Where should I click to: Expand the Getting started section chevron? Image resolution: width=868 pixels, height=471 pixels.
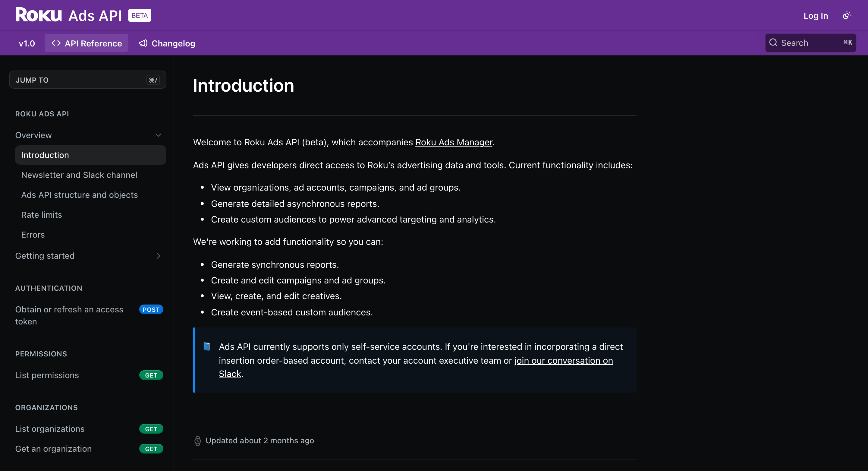point(158,256)
